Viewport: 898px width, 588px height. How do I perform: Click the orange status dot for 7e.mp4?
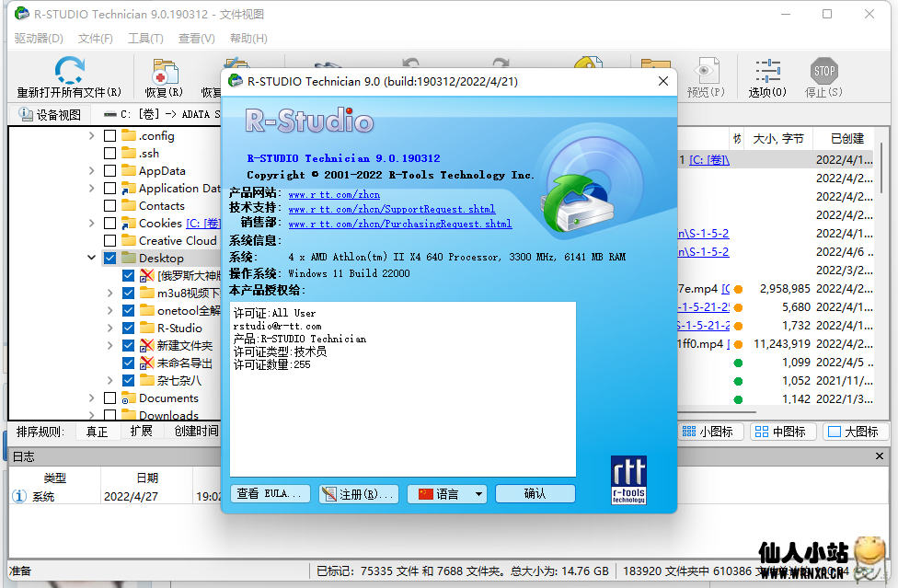[739, 289]
